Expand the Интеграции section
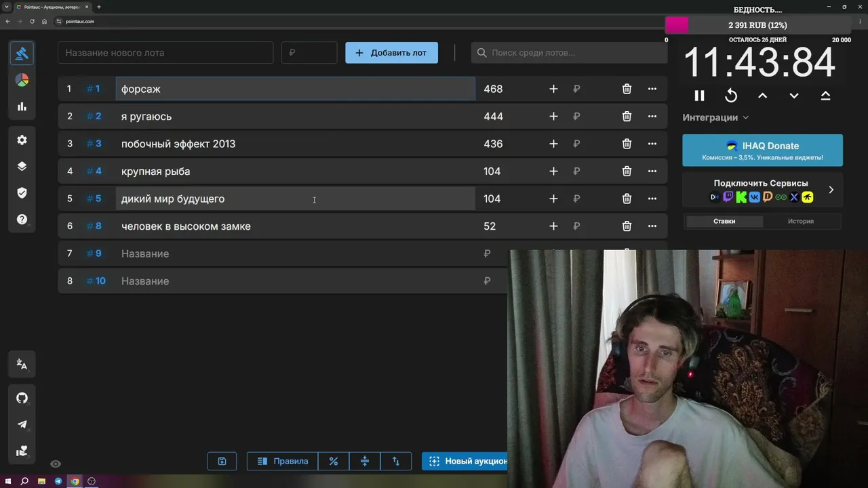The image size is (868, 488). click(715, 117)
